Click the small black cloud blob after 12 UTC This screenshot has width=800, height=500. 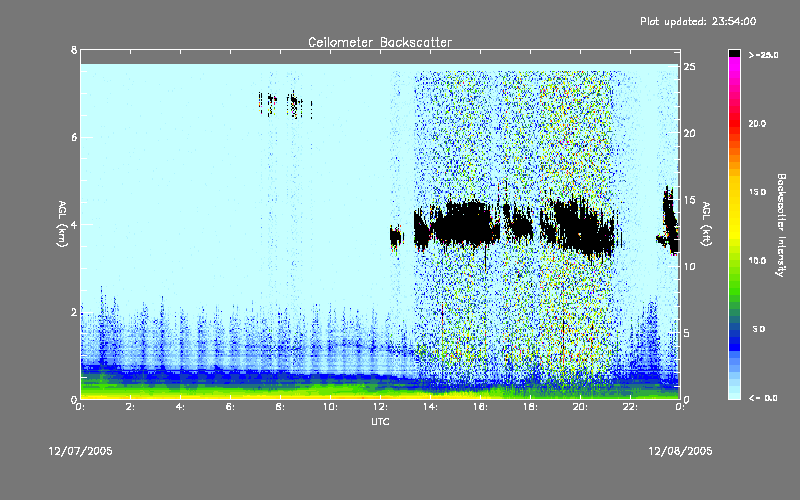click(x=396, y=237)
